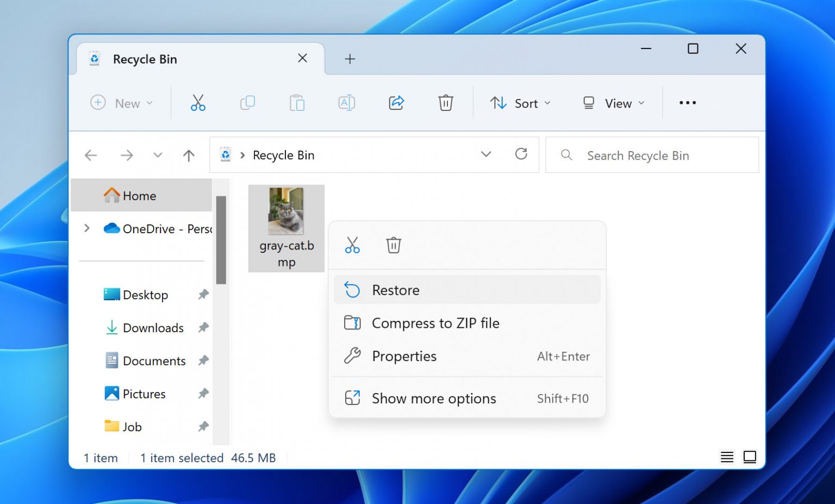Switch to large thumbnails view layout
The width and height of the screenshot is (835, 504).
(x=750, y=457)
